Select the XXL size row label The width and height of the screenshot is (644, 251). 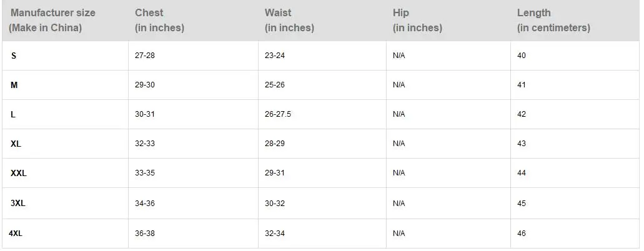click(x=19, y=174)
